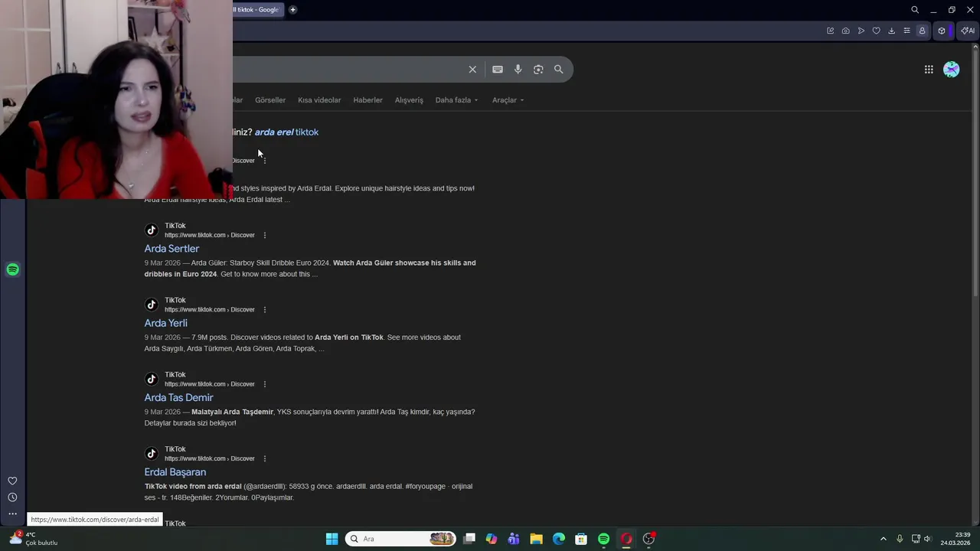Open Task View on the taskbar

[x=469, y=539]
